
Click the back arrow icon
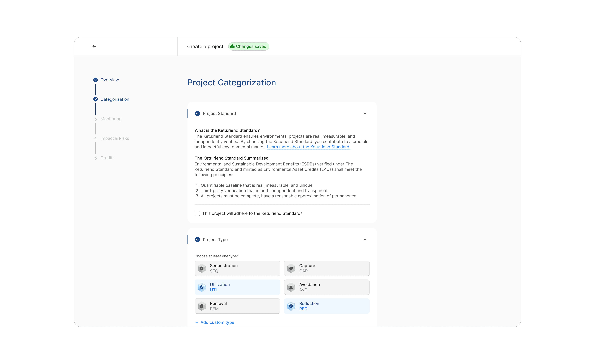coord(94,46)
